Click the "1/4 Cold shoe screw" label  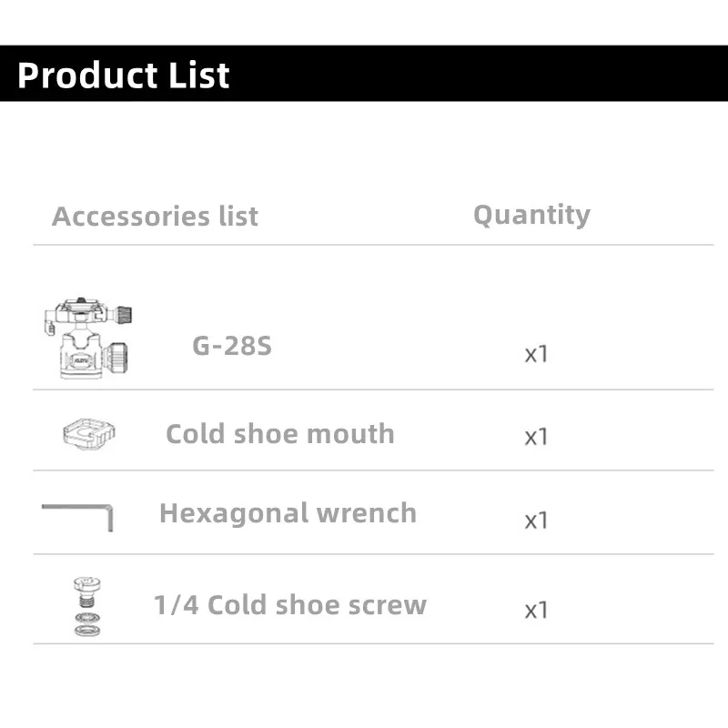click(x=289, y=605)
